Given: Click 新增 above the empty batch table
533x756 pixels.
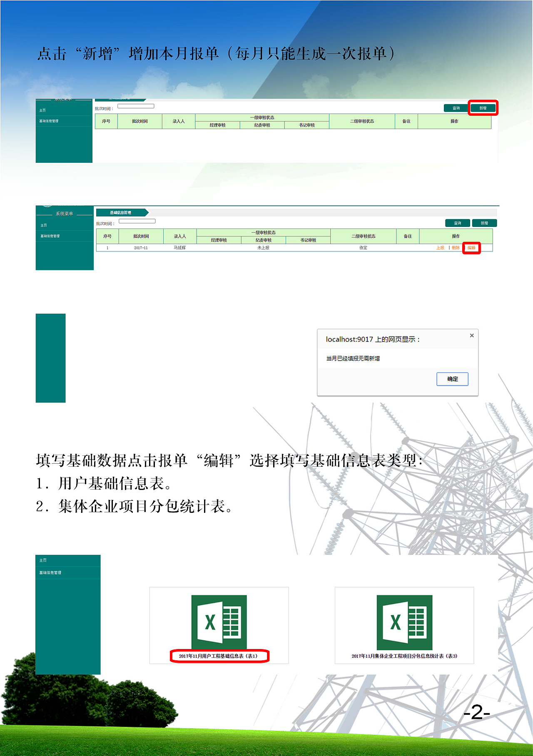Looking at the screenshot, I should pyautogui.click(x=483, y=108).
